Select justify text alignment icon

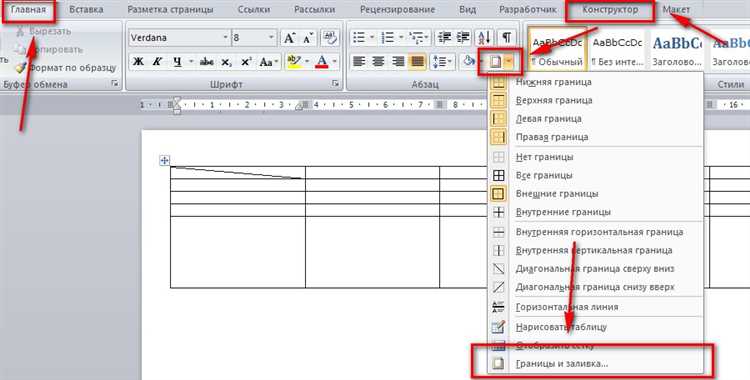tap(418, 61)
